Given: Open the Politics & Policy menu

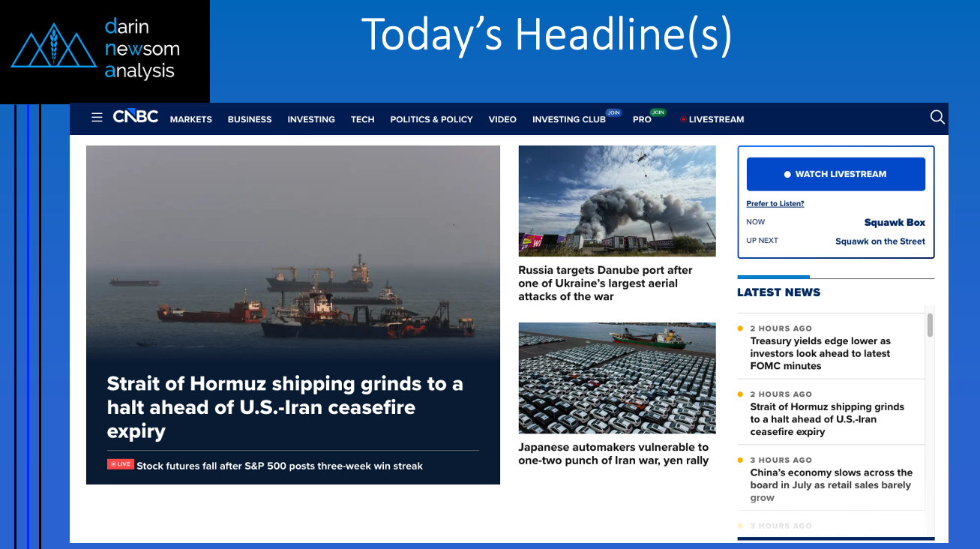Looking at the screenshot, I should pyautogui.click(x=431, y=119).
